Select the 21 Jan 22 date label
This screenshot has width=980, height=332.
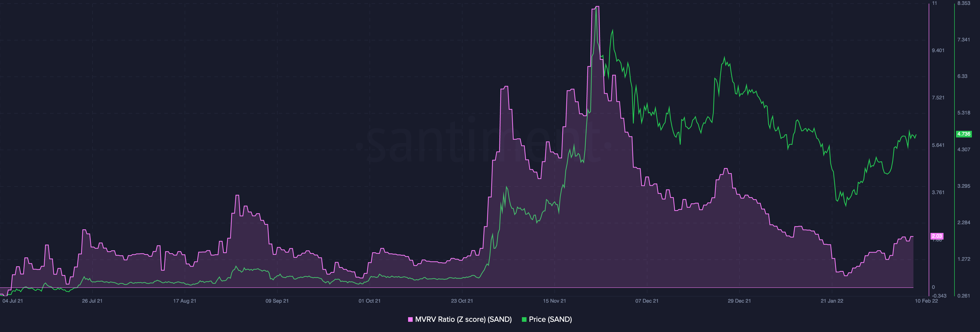click(832, 301)
